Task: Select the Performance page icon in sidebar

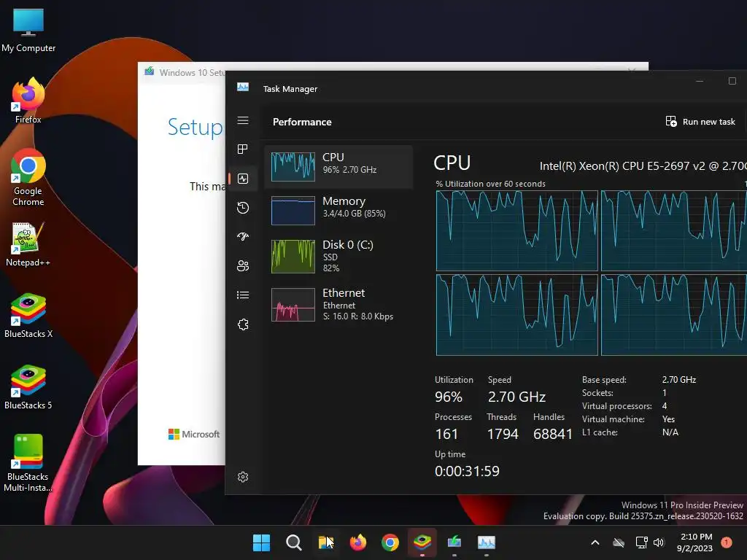Action: click(x=243, y=179)
